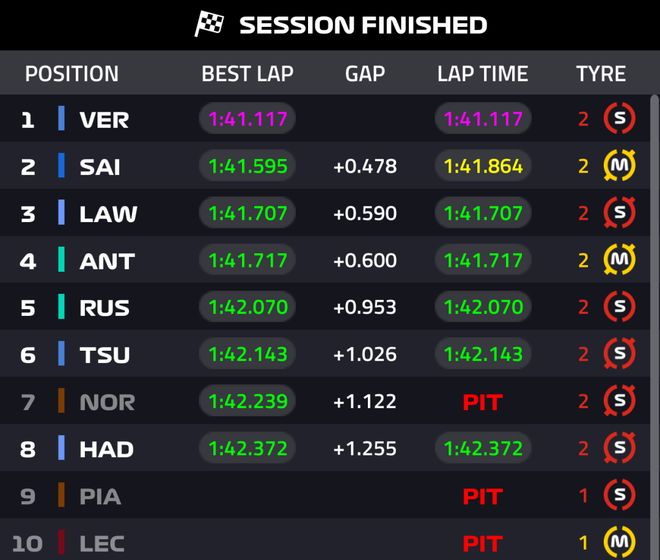Click Verstappen's blue team color bar
This screenshot has height=560, width=660.
click(x=61, y=119)
